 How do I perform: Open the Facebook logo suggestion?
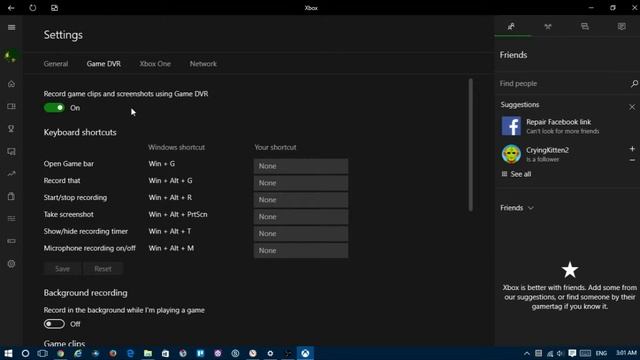pos(511,126)
